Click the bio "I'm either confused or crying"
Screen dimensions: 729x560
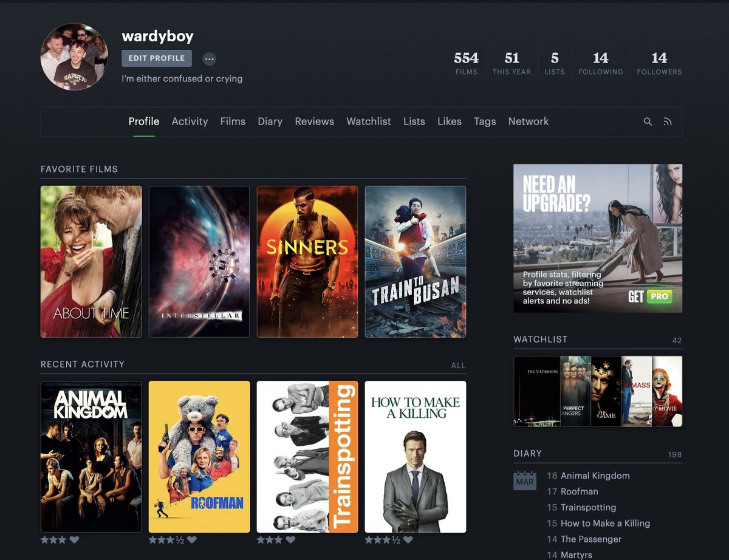pos(182,78)
